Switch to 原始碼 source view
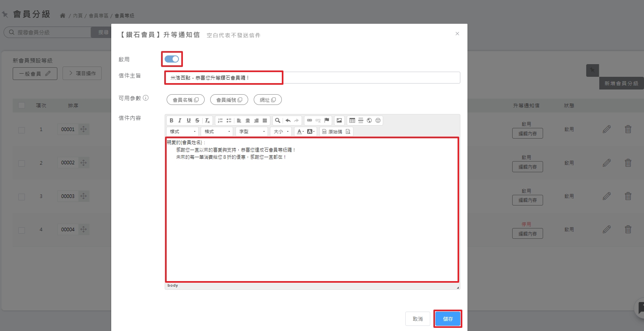Viewport: 644px width, 331px height. point(332,131)
